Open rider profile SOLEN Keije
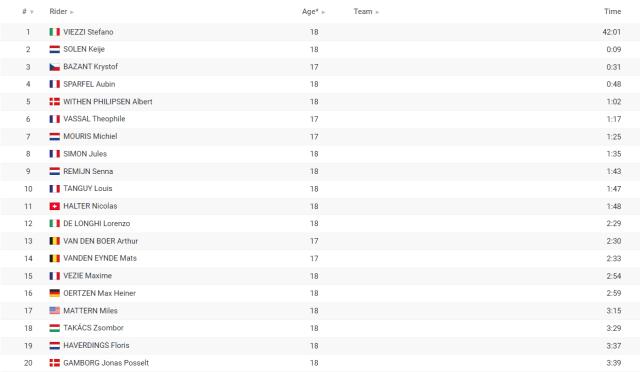Image resolution: width=640 pixels, height=372 pixels. click(x=84, y=49)
